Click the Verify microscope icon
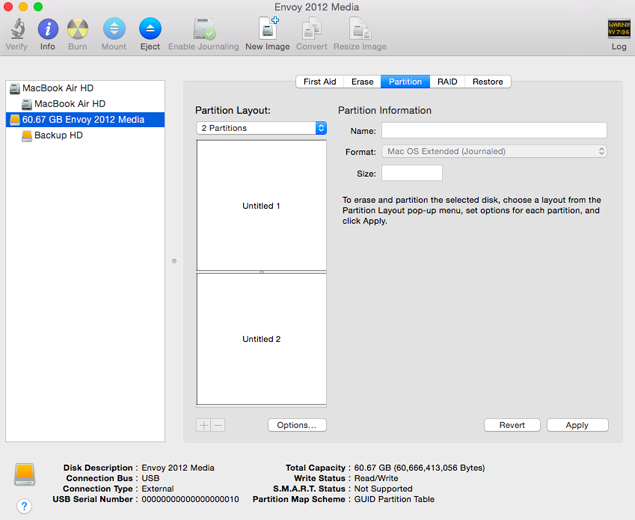635x520 pixels. tap(17, 29)
